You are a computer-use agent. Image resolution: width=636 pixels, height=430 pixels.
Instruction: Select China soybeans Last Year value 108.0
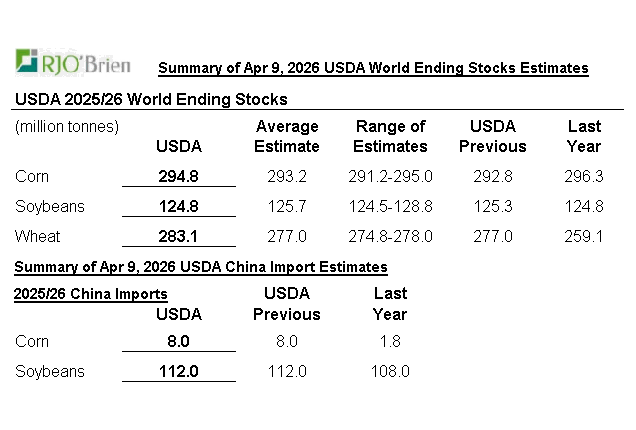pyautogui.click(x=390, y=371)
